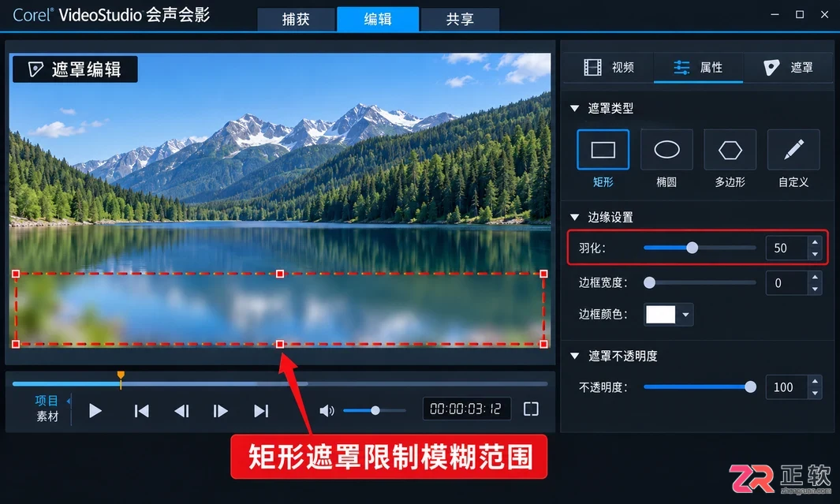Step forward one frame
Screen dimensions: 840x504
(x=220, y=411)
